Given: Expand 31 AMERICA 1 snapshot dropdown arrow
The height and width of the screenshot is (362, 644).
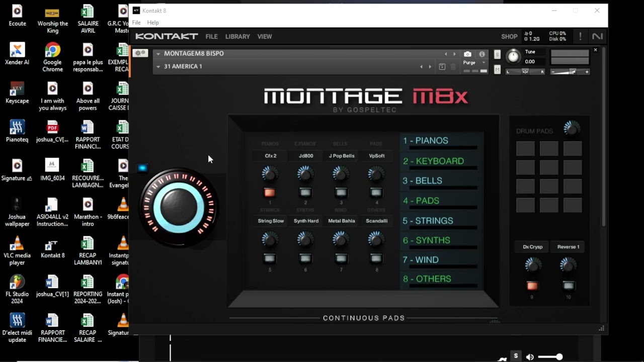Looking at the screenshot, I should (158, 67).
